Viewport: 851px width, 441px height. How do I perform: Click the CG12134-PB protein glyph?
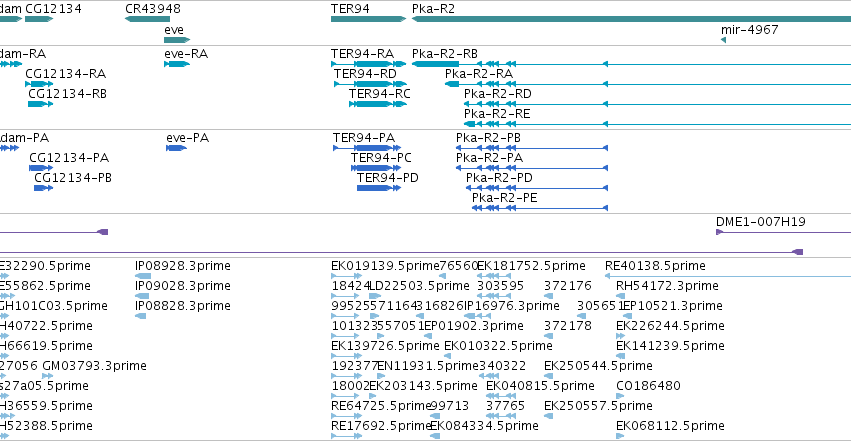coord(43,188)
